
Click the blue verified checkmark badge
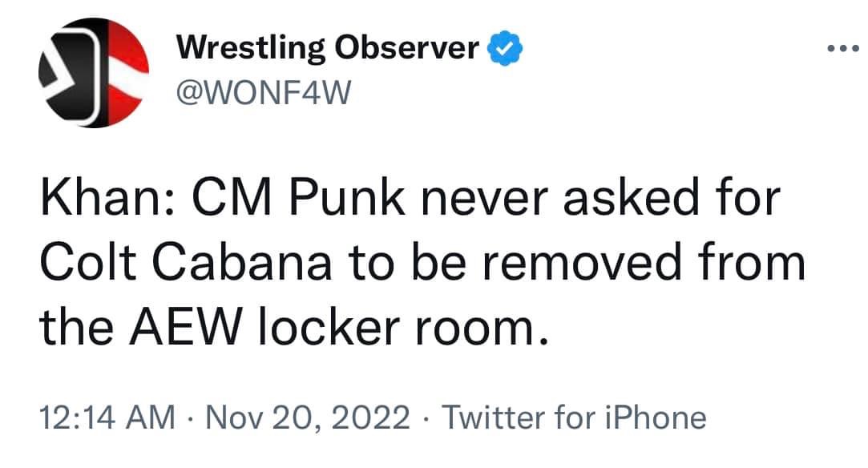505,50
